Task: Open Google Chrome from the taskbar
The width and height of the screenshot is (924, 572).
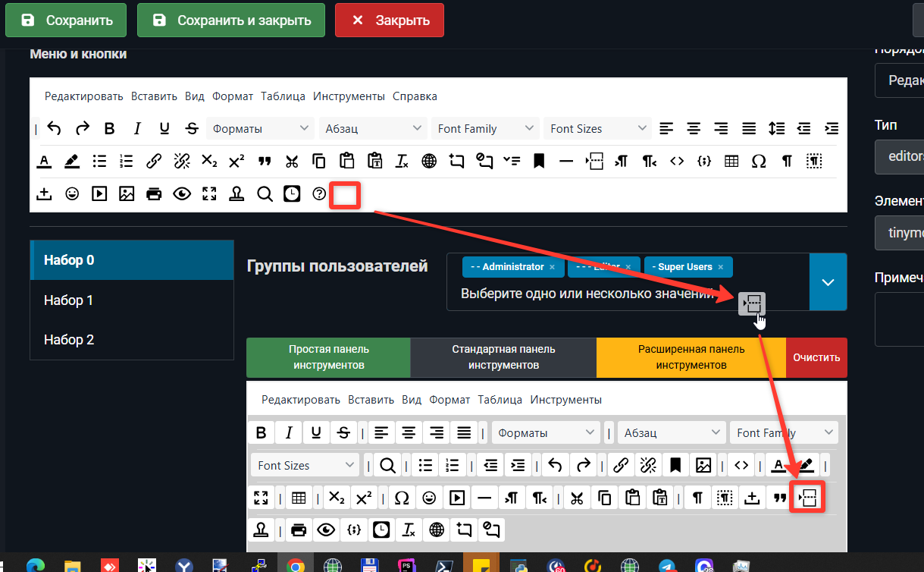Action: tap(296, 564)
